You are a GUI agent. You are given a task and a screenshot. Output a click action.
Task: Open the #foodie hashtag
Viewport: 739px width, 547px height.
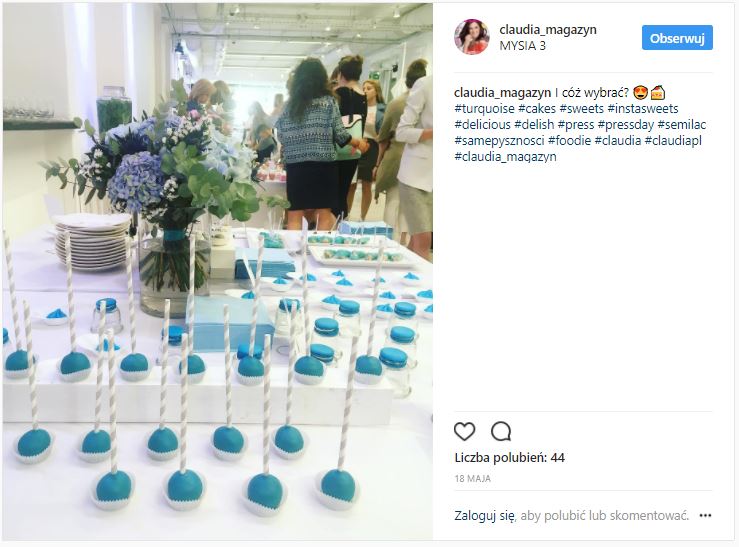[x=569, y=141]
